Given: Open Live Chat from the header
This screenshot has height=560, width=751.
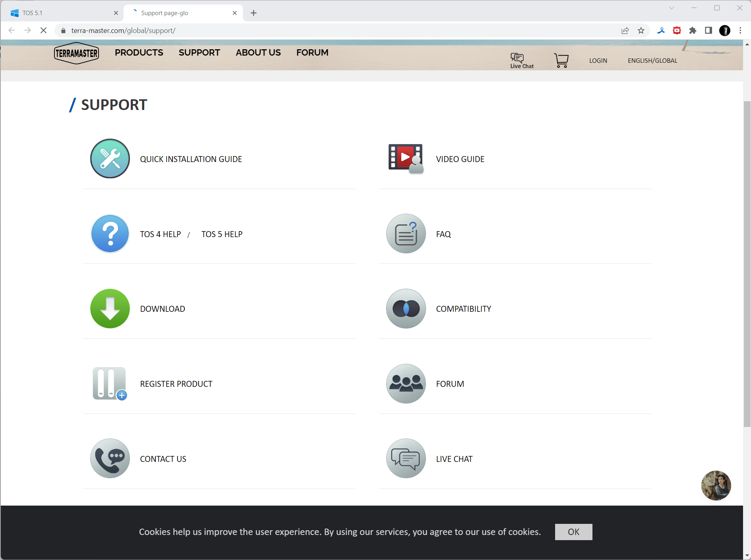Looking at the screenshot, I should [522, 60].
